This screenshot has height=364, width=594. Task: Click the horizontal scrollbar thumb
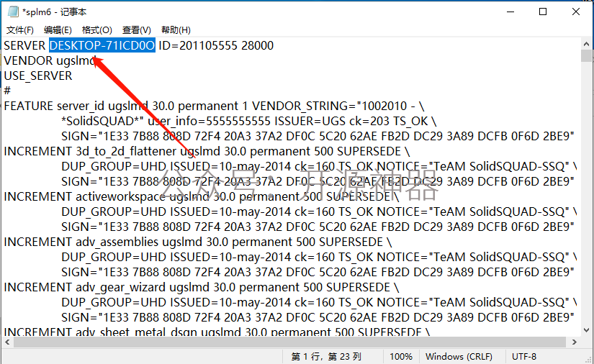pos(290,342)
